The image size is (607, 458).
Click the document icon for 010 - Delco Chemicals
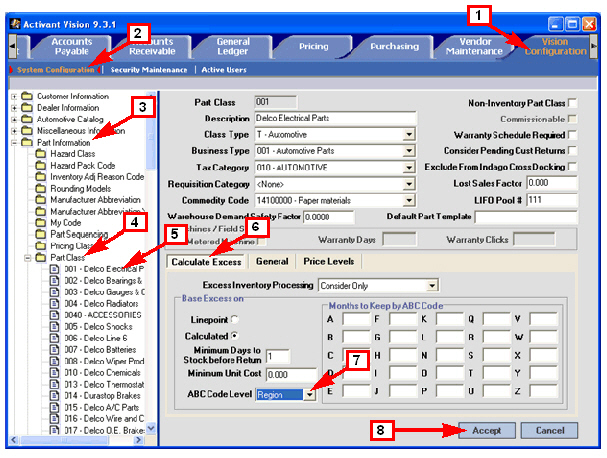click(x=55, y=372)
